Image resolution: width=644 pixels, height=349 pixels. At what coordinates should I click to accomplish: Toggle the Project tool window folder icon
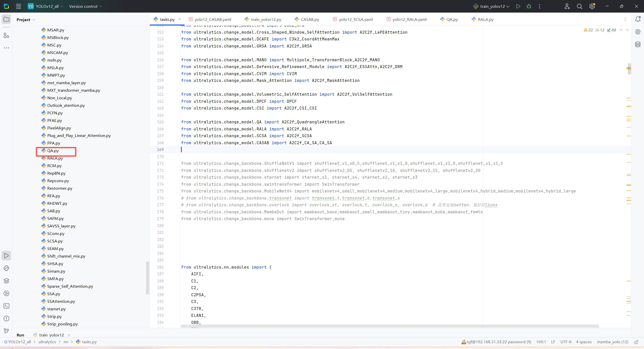coord(6,19)
